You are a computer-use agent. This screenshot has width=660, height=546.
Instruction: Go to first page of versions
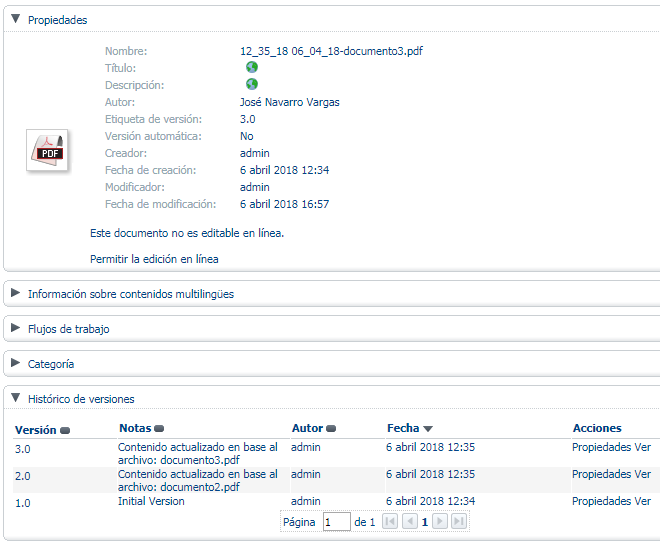pyautogui.click(x=390, y=522)
